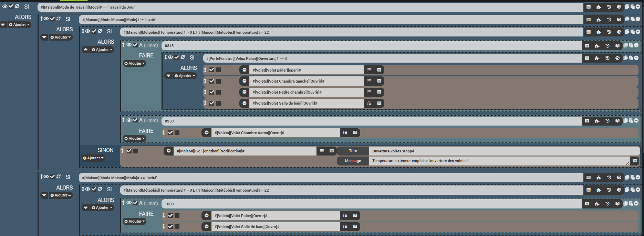Edit the Velux Palier Ouverture == 0 condition
The width and height of the screenshot is (644, 236).
(x=392, y=58)
